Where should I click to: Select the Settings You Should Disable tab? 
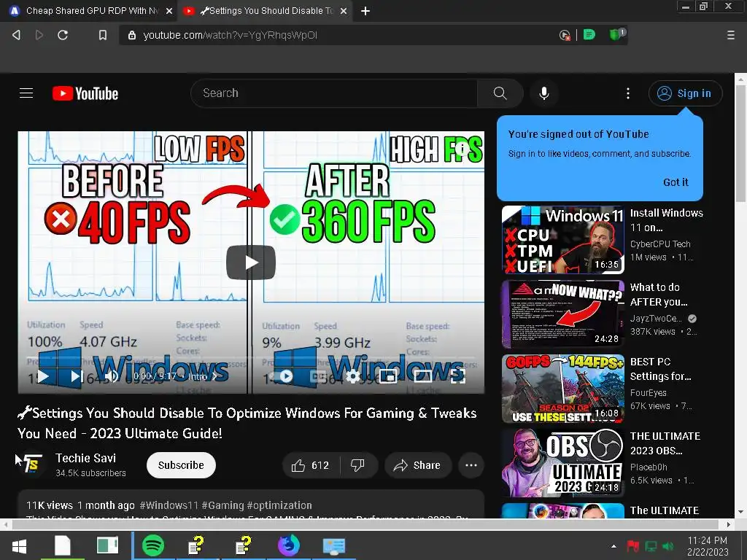point(266,11)
